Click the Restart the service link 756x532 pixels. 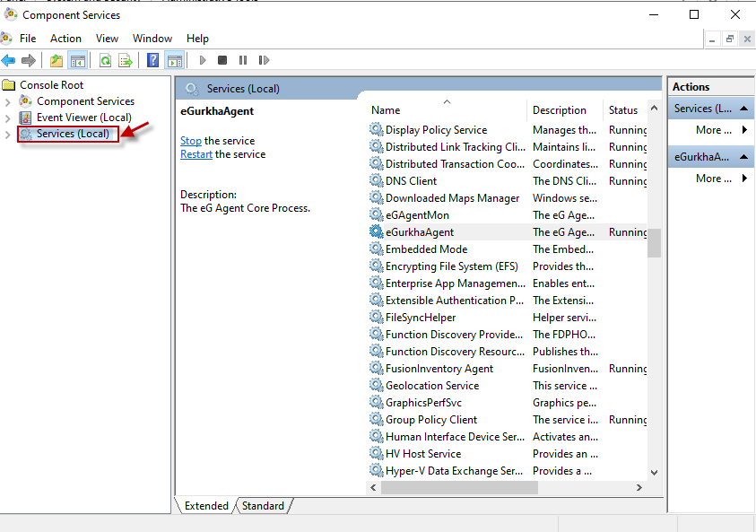[x=196, y=154]
